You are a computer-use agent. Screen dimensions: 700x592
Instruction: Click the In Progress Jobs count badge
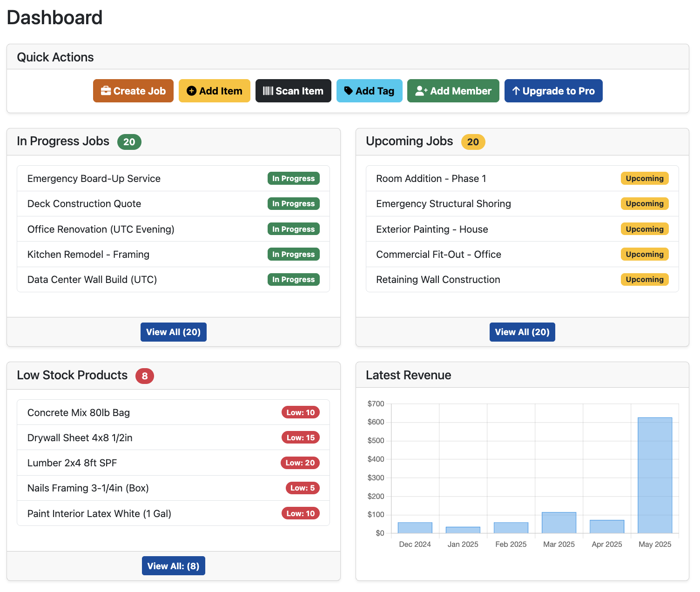[x=129, y=142]
